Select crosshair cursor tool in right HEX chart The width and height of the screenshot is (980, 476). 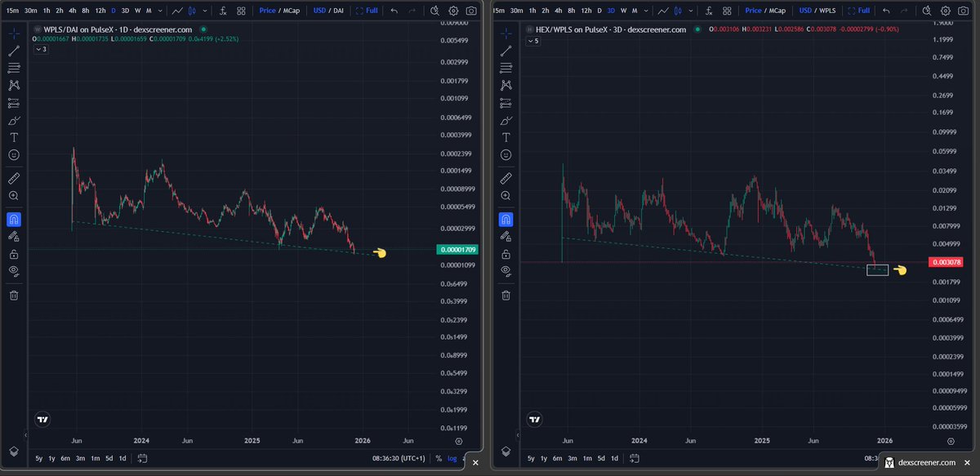point(506,33)
